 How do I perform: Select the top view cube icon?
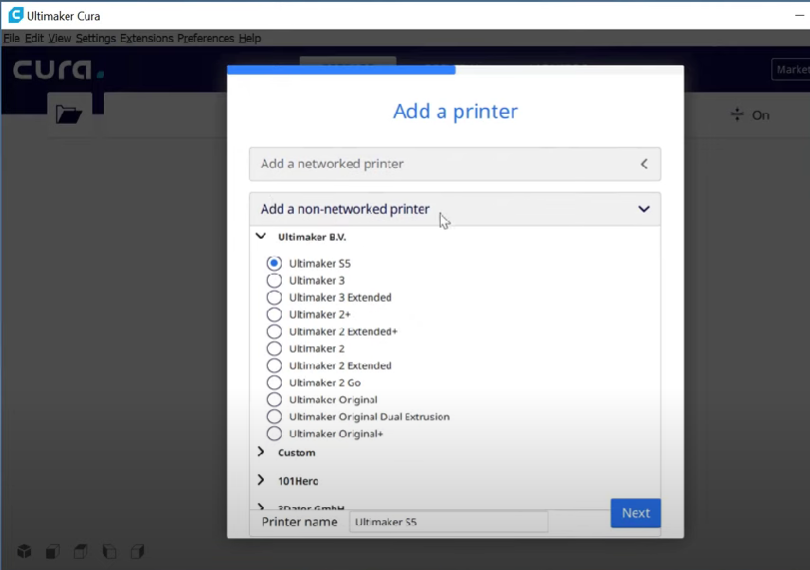[81, 551]
